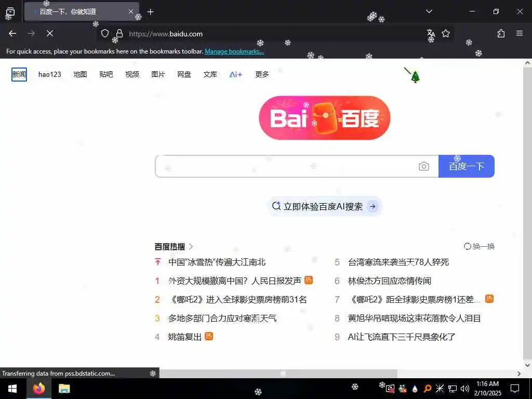
Task: Click the page's vertical scrollbar up arrow
Action: 527,63
